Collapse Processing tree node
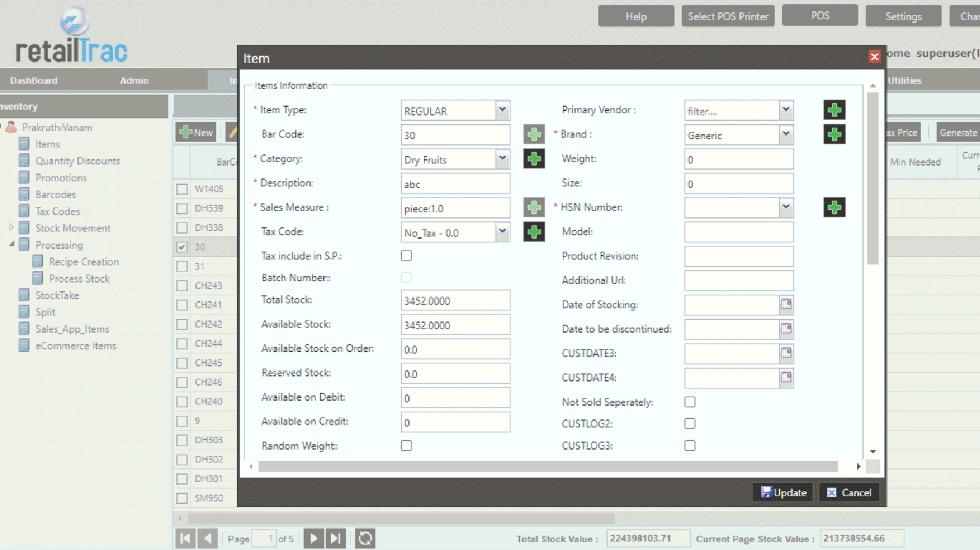980x550 pixels. point(11,244)
